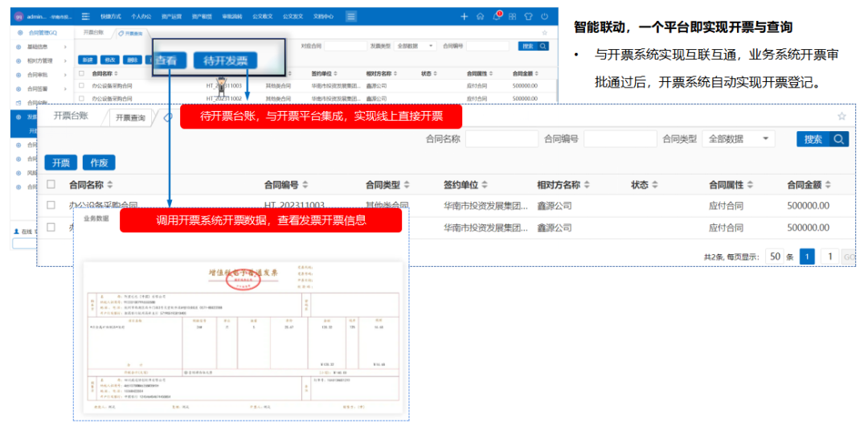The height and width of the screenshot is (427, 868).
Task: Open 公文发文 in top navigation
Action: 293,16
